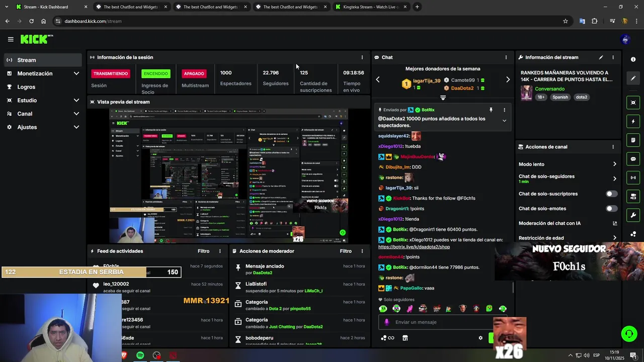Click the microphone icon in chat input
The height and width of the screenshot is (362, 644).
point(386,322)
